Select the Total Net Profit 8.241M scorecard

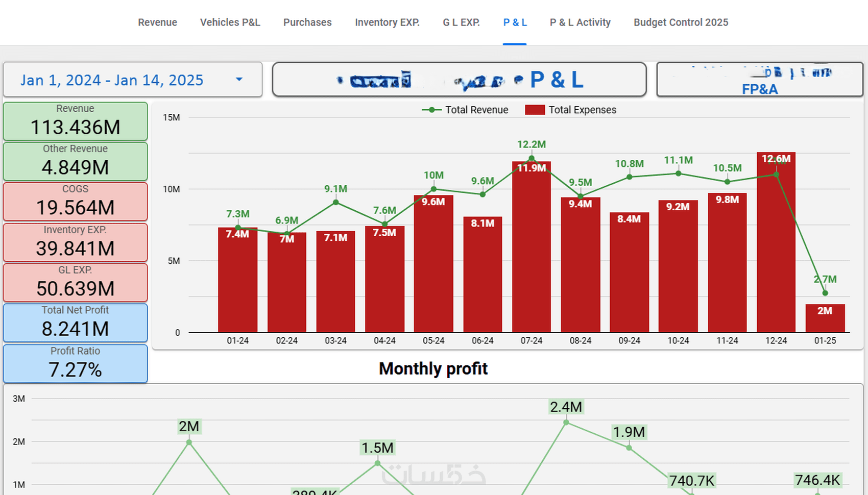[76, 323]
